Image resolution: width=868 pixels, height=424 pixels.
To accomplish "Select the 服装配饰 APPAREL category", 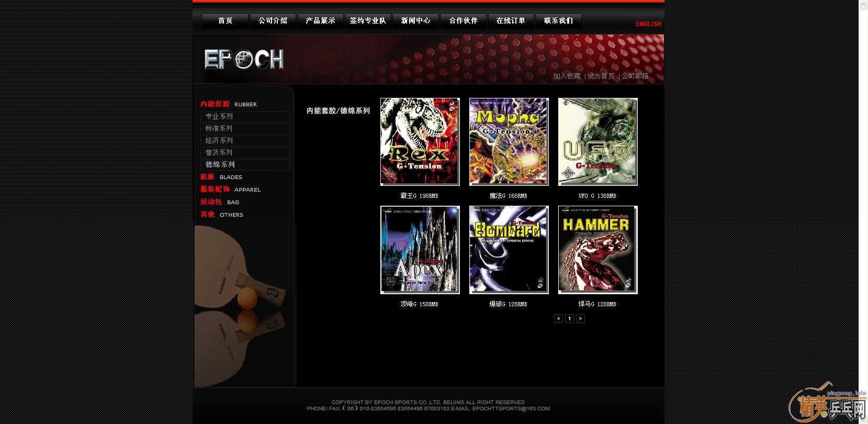I will [x=230, y=189].
